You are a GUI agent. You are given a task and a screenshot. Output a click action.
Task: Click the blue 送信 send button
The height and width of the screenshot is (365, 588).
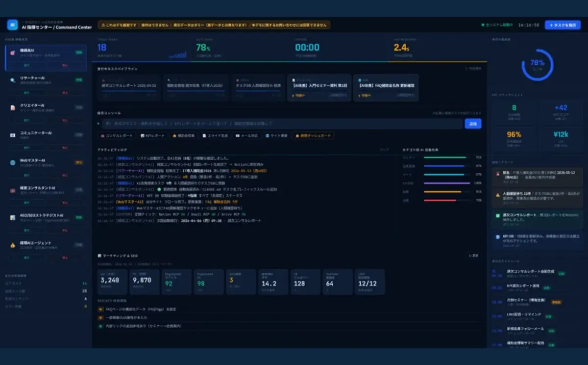click(x=473, y=124)
